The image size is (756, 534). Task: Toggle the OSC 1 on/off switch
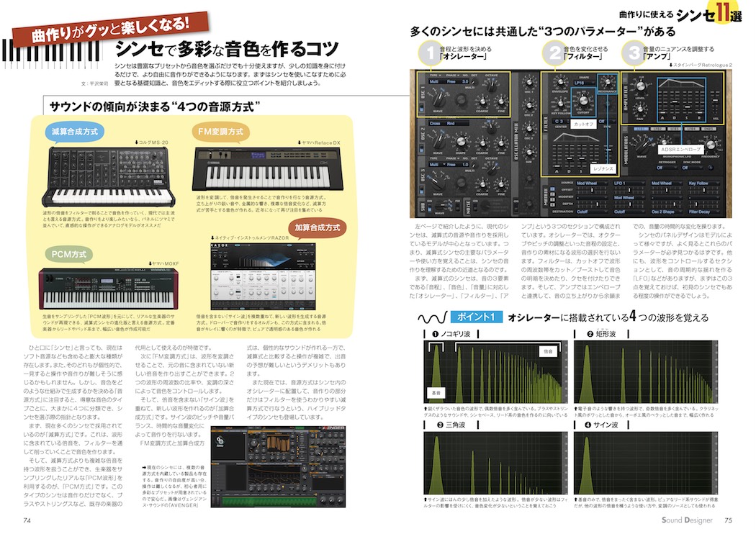pyautogui.click(x=422, y=107)
